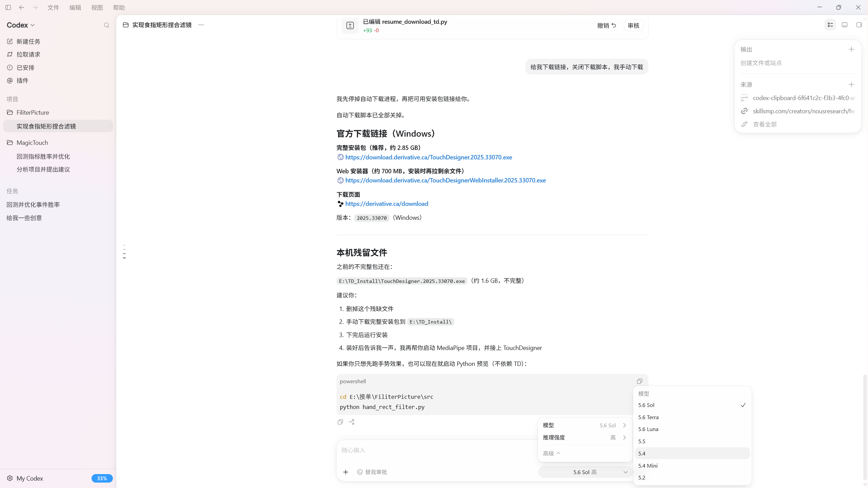Viewport: 868px width, 488px height.
Task: Select the 5.4 model
Action: click(692, 453)
